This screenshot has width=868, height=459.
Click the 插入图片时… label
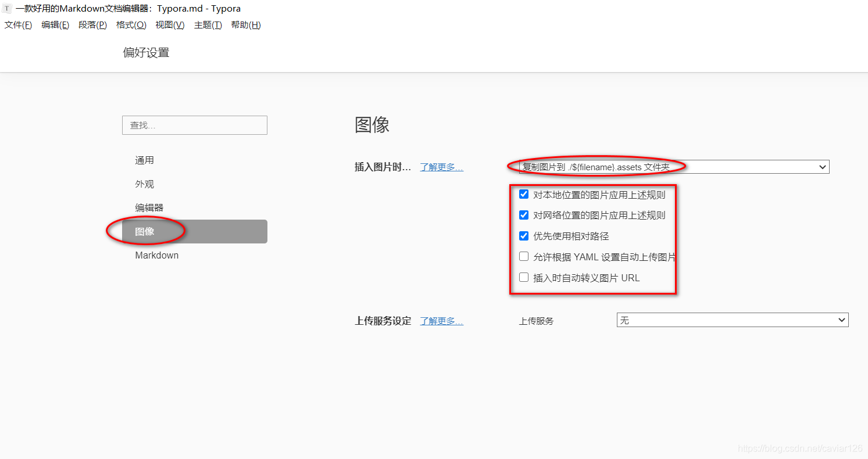(383, 167)
